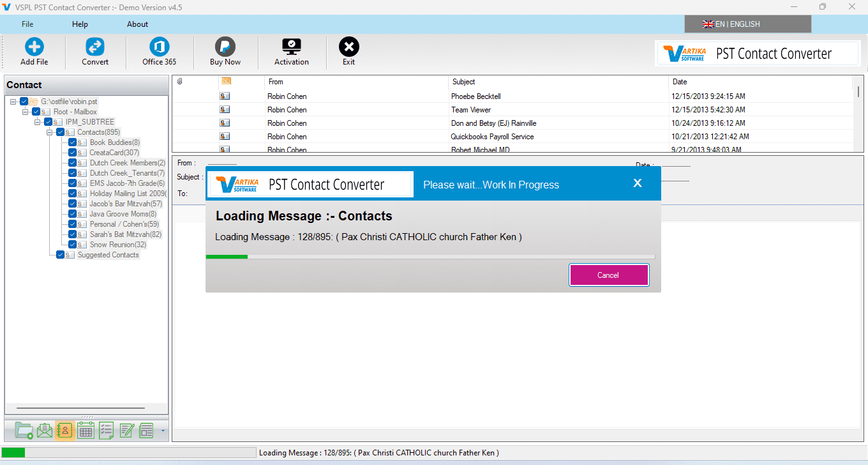Screen dimensions: 868x465
Task: Click the contact card icon in Quickbooks Payroll row
Action: point(225,136)
